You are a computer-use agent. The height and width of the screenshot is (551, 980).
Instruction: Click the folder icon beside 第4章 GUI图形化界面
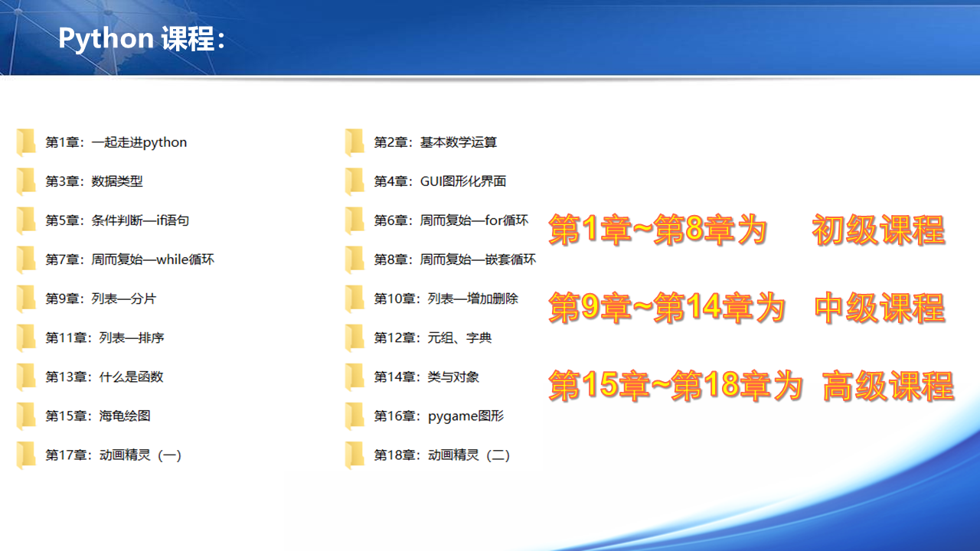point(354,181)
